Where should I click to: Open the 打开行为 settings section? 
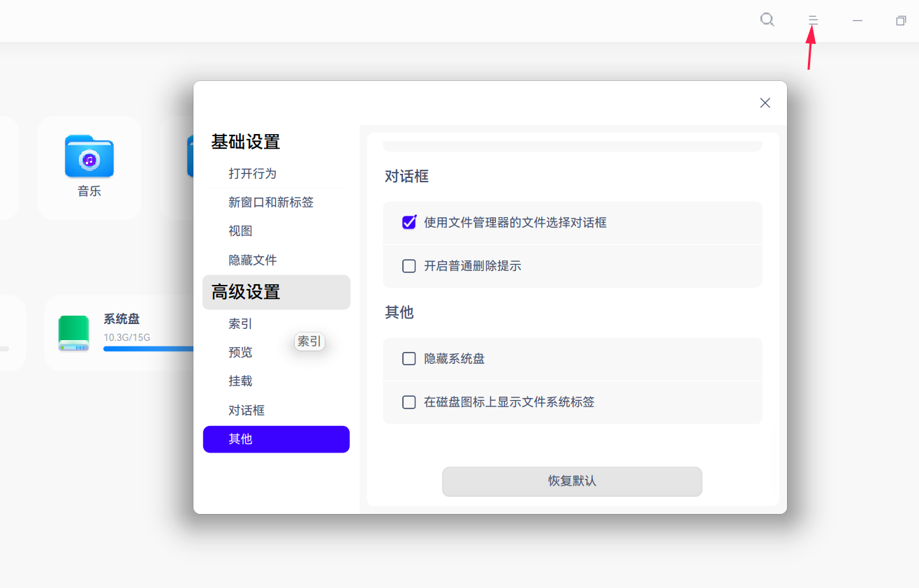pyautogui.click(x=276, y=174)
